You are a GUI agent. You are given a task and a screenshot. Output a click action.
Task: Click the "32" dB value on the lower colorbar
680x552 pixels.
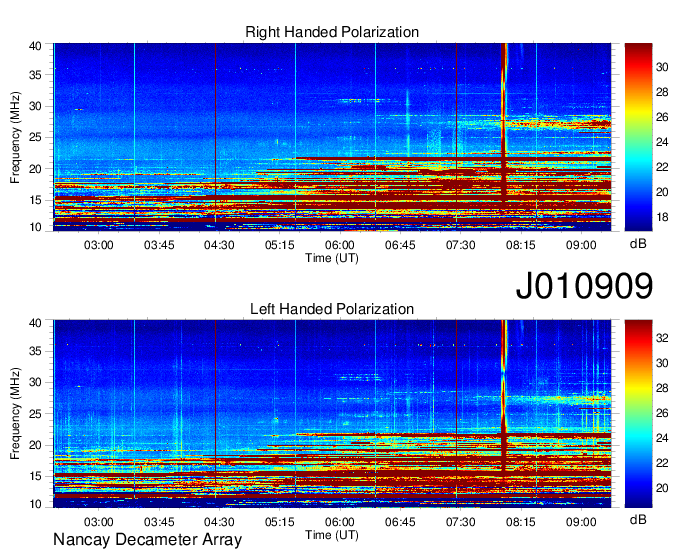(662, 338)
